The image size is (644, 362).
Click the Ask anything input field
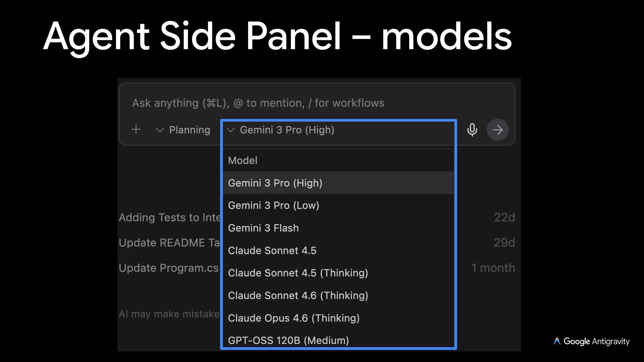click(x=258, y=103)
